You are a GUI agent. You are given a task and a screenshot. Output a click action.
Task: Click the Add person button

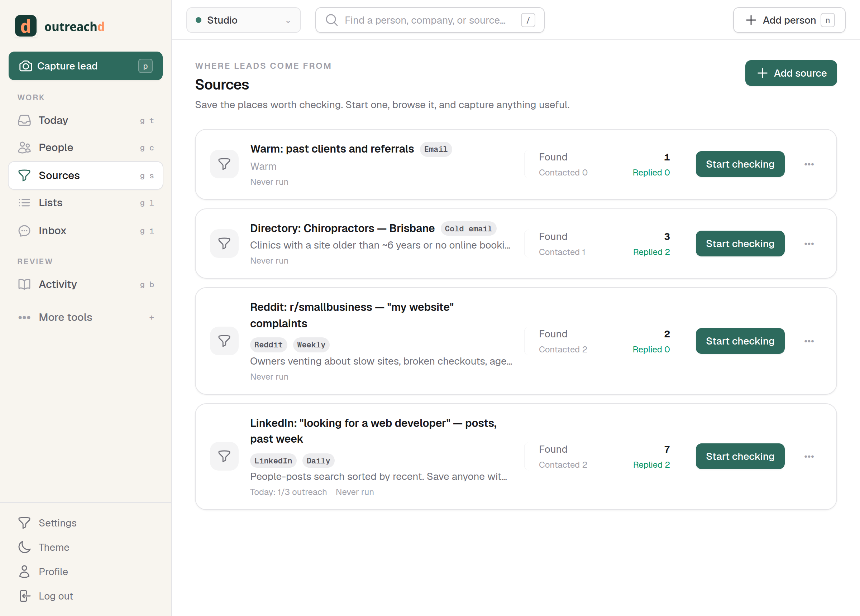pos(789,20)
